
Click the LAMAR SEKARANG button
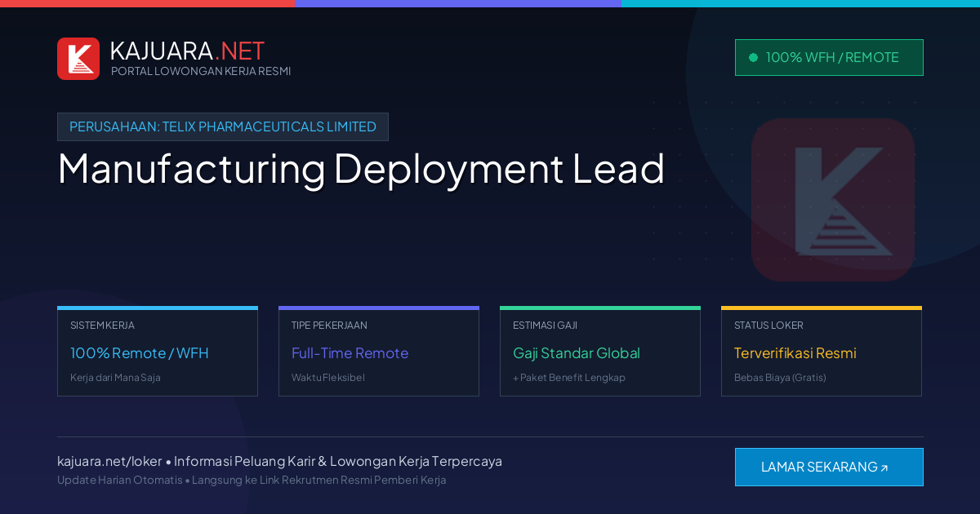click(x=829, y=467)
